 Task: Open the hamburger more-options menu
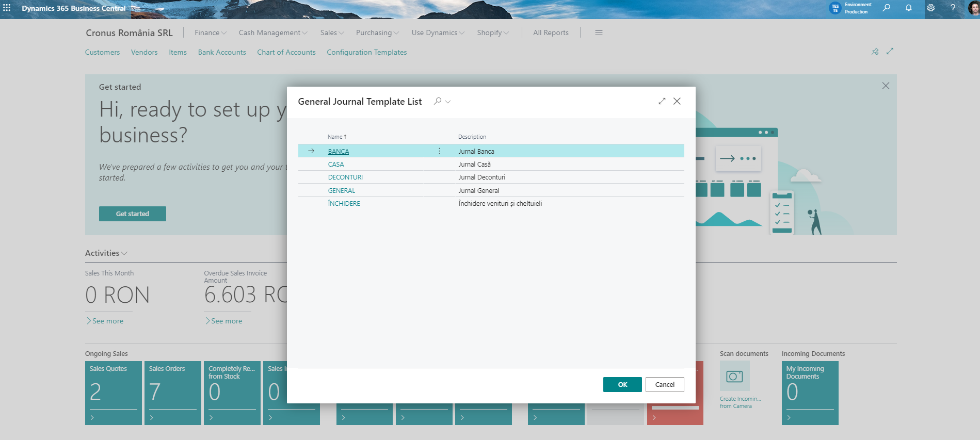coord(599,32)
